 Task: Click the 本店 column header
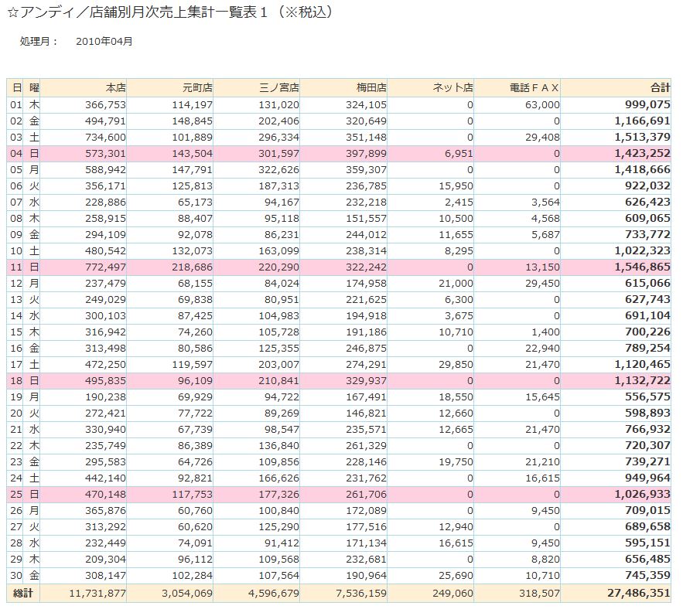tap(114, 87)
